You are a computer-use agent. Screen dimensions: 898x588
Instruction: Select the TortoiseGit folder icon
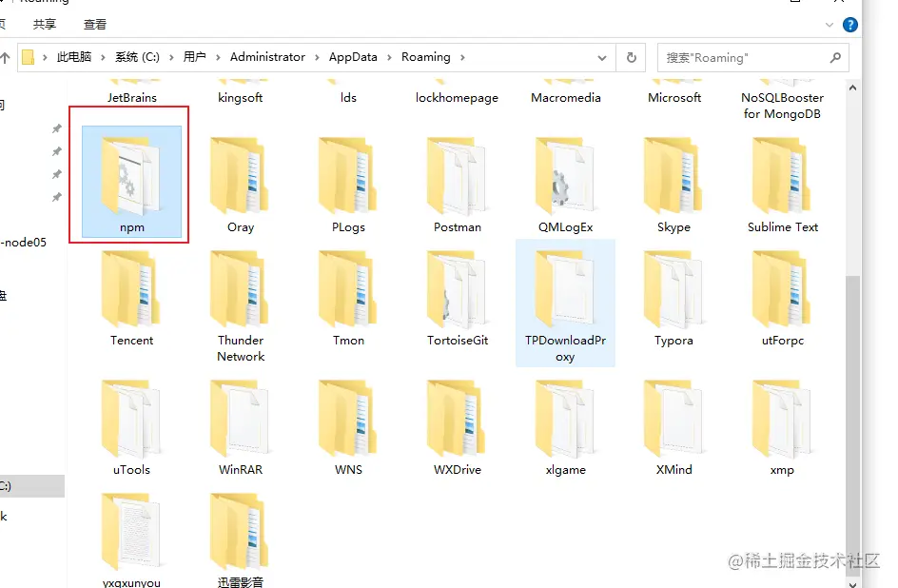point(457,288)
